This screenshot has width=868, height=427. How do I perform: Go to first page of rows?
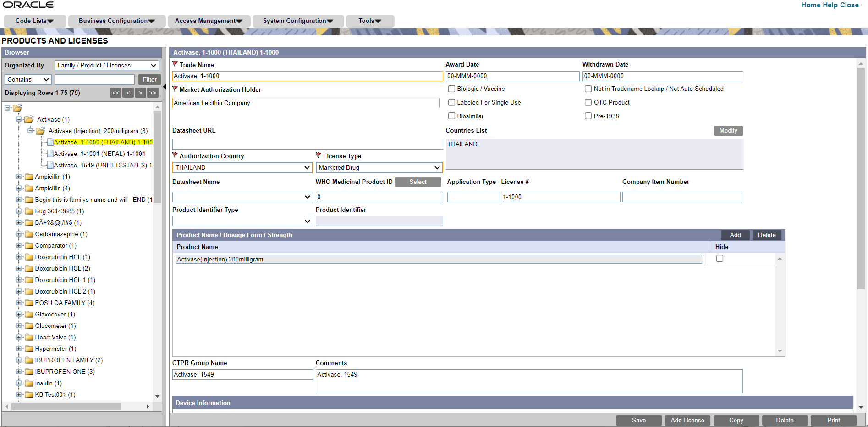(x=116, y=93)
